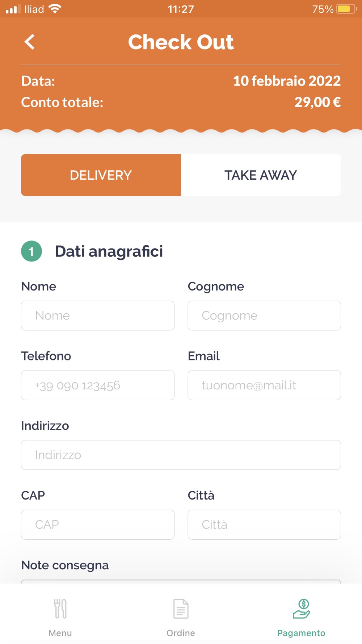Focus the Indirizzo input field
362x644 pixels.
tap(181, 455)
